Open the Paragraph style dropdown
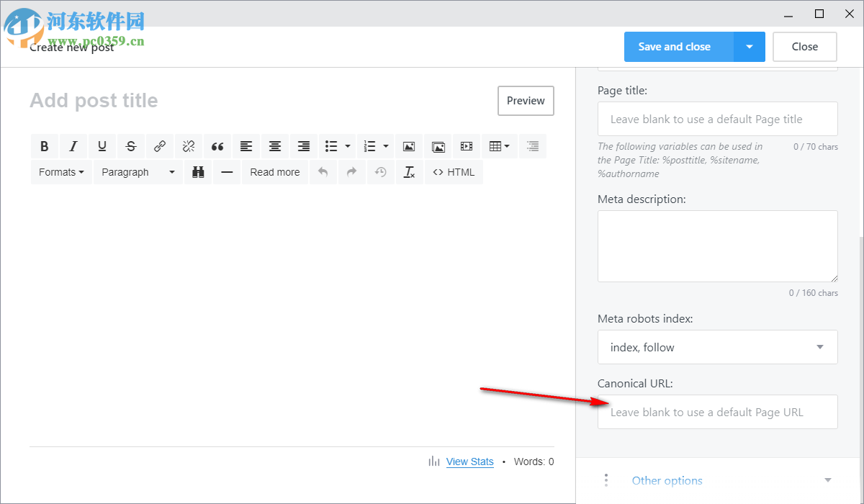This screenshot has width=864, height=504. coord(138,172)
